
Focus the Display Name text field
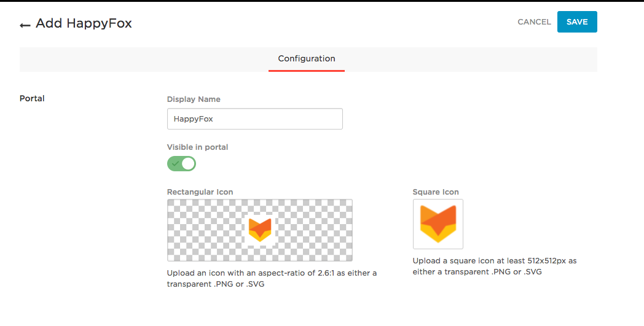(x=254, y=119)
